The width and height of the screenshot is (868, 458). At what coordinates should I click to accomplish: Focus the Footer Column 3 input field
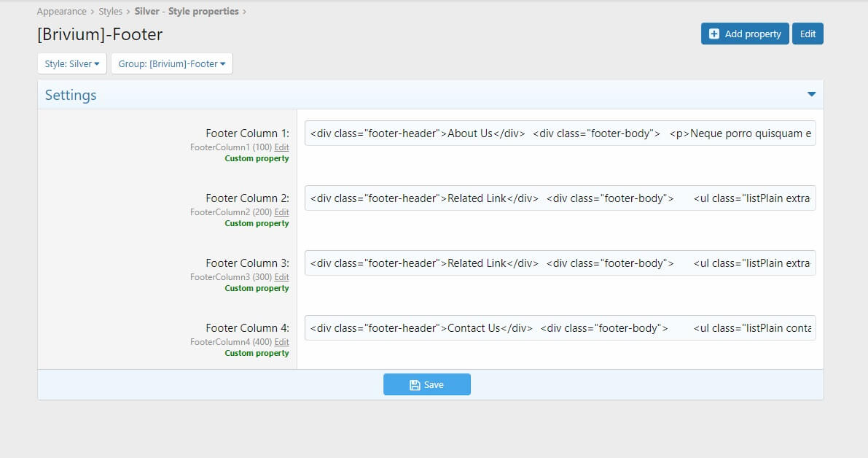click(560, 263)
